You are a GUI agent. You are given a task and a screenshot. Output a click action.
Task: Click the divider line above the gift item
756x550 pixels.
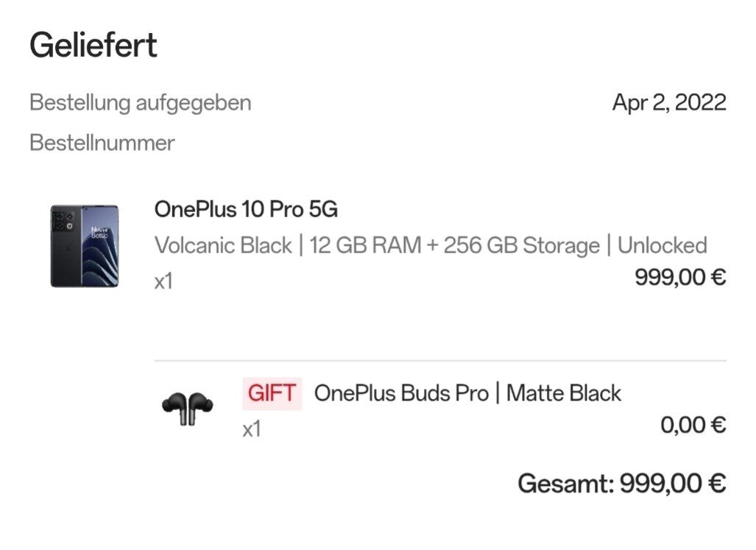click(440, 361)
